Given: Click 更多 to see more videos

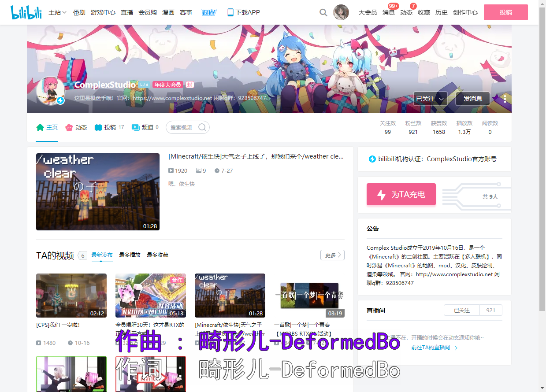Looking at the screenshot, I should [332, 255].
